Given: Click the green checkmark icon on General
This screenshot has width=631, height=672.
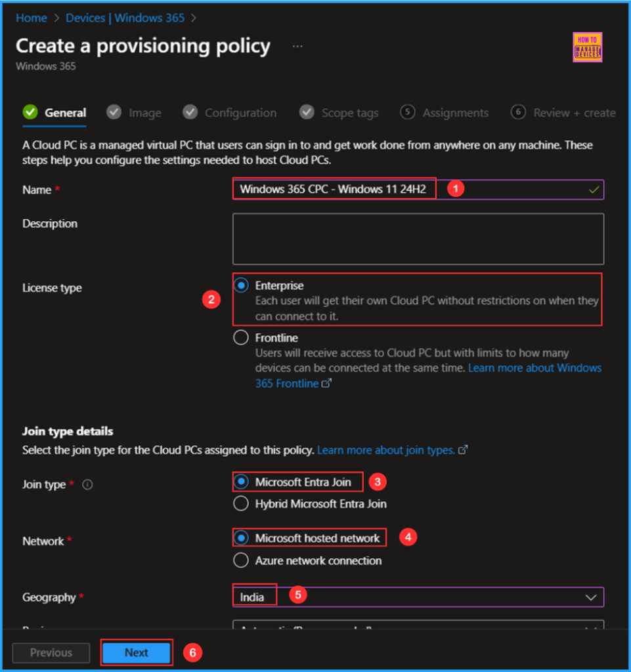Looking at the screenshot, I should (30, 112).
